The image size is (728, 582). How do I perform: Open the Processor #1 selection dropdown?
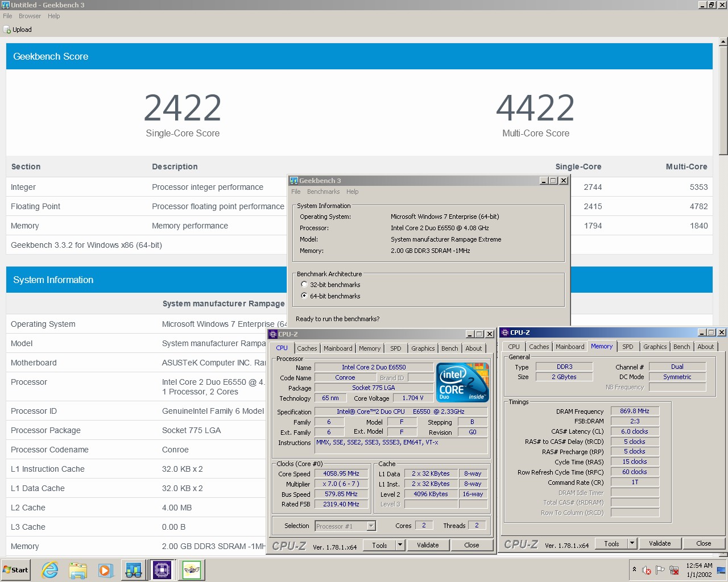371,526
